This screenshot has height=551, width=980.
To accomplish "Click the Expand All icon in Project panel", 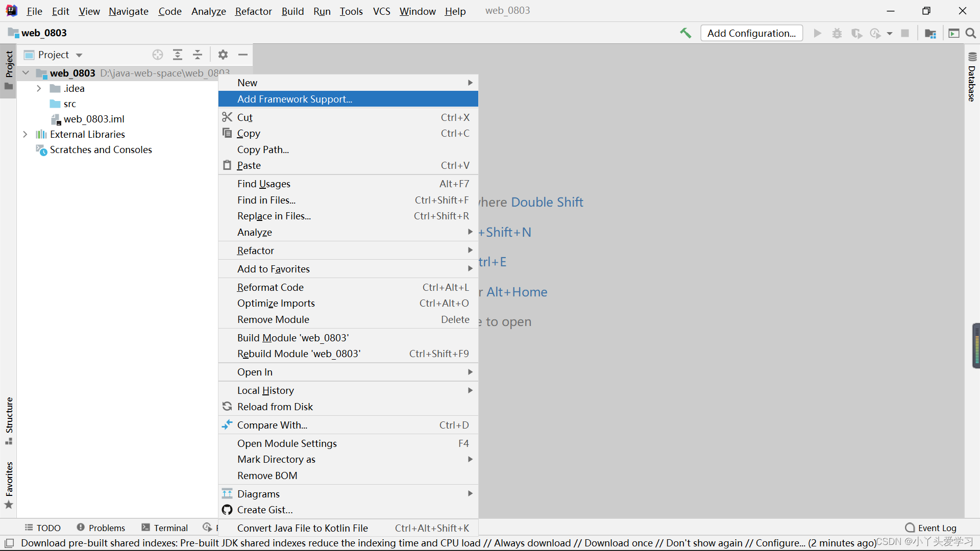I will pyautogui.click(x=178, y=55).
